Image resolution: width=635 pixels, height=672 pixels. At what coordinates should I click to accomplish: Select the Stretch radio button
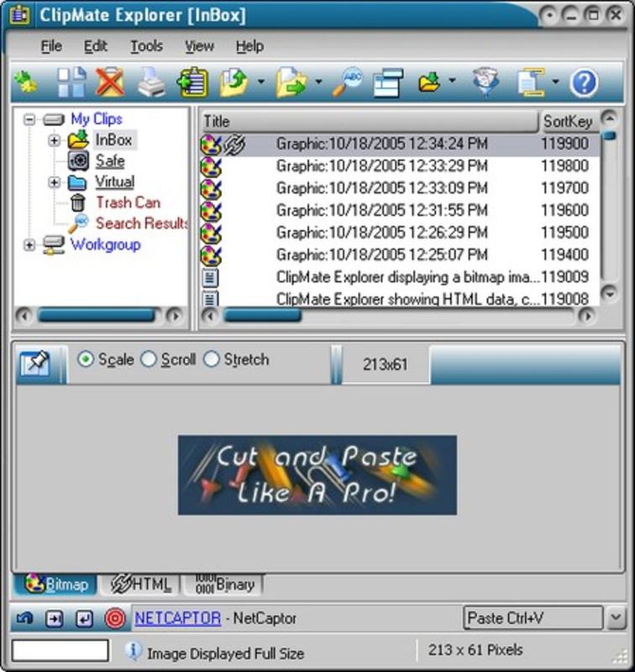coord(211,360)
